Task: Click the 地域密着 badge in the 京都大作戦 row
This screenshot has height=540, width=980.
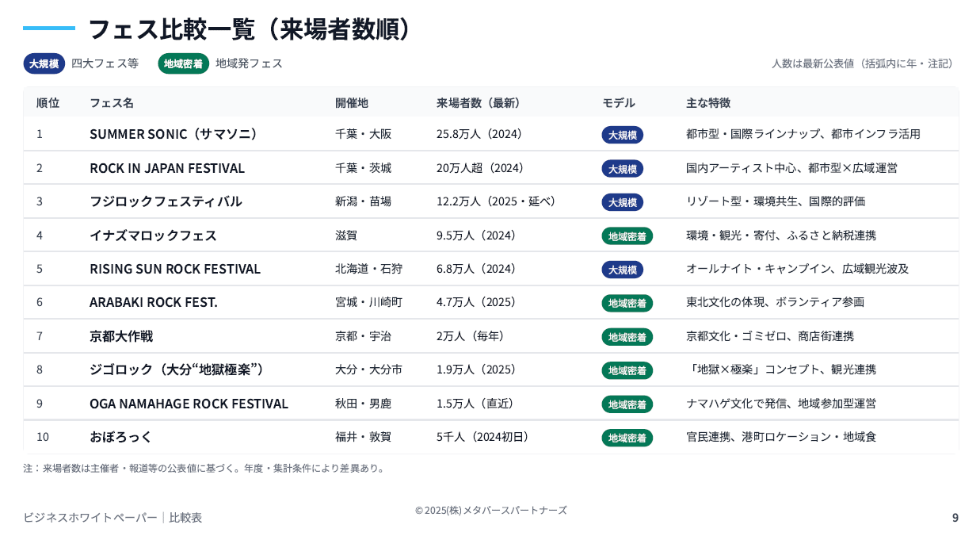Action: [627, 337]
